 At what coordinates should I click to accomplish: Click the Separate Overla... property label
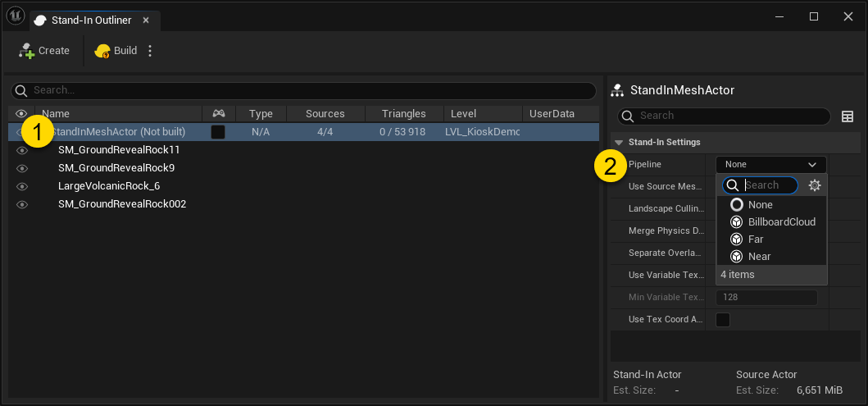coord(666,253)
